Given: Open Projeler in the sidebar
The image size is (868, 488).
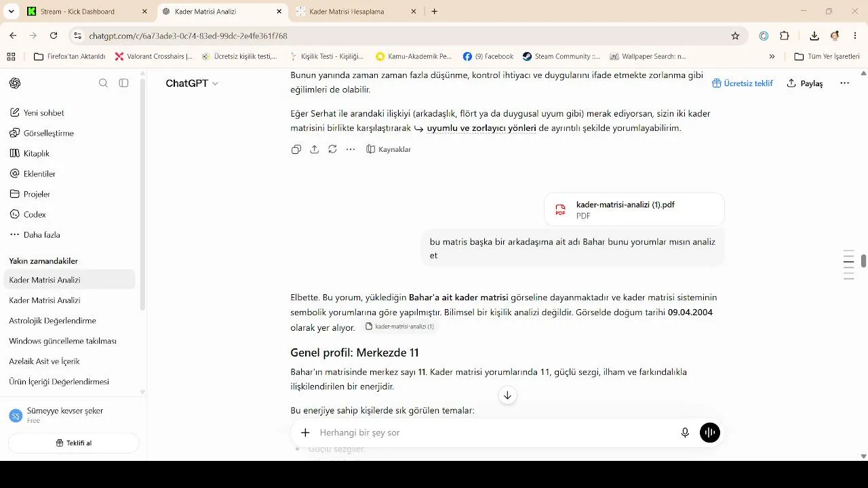Looking at the screenshot, I should (x=69, y=194).
